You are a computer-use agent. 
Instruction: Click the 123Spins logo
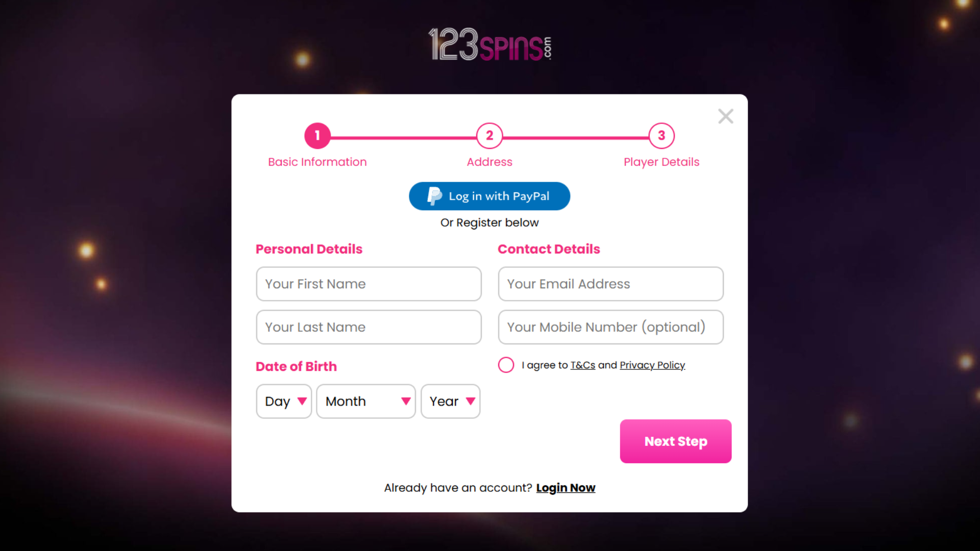[x=489, y=45]
